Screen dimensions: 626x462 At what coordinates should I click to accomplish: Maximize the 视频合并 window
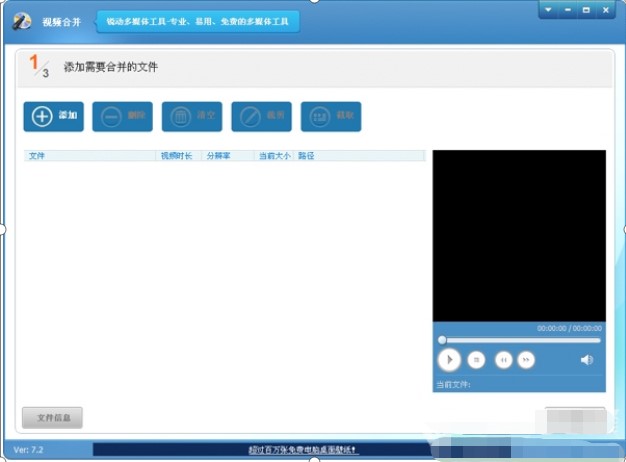click(586, 10)
